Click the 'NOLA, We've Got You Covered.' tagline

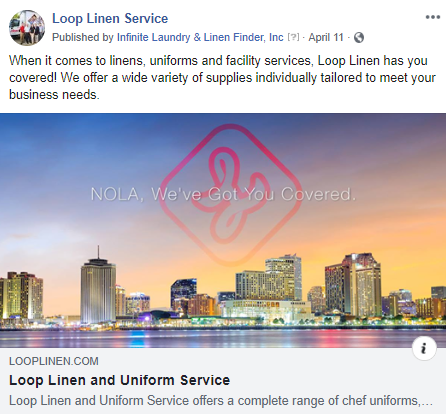click(223, 194)
